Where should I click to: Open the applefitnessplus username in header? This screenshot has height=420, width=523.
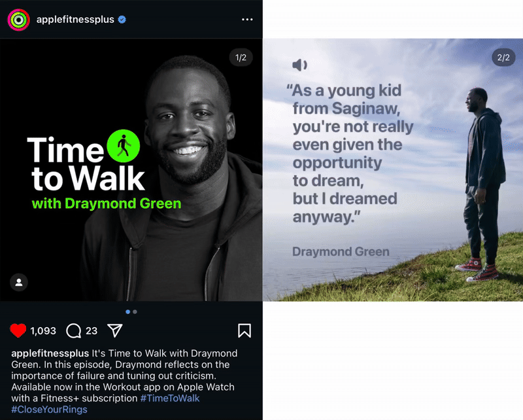75,20
